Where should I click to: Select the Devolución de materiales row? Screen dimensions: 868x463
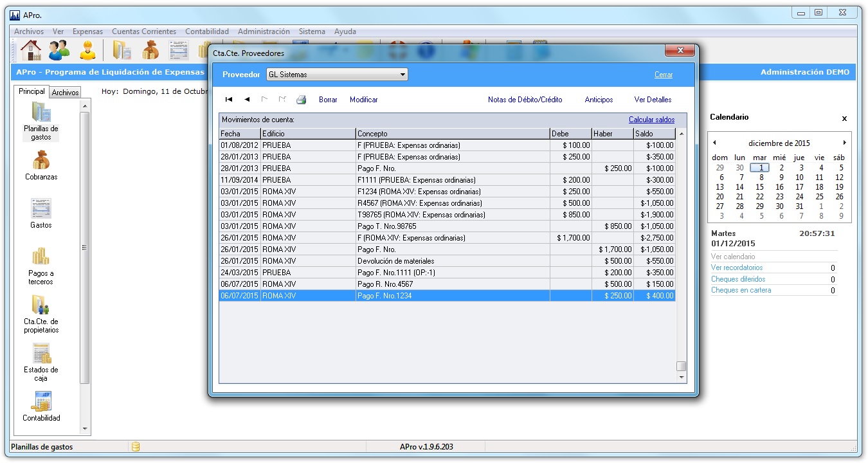(395, 261)
